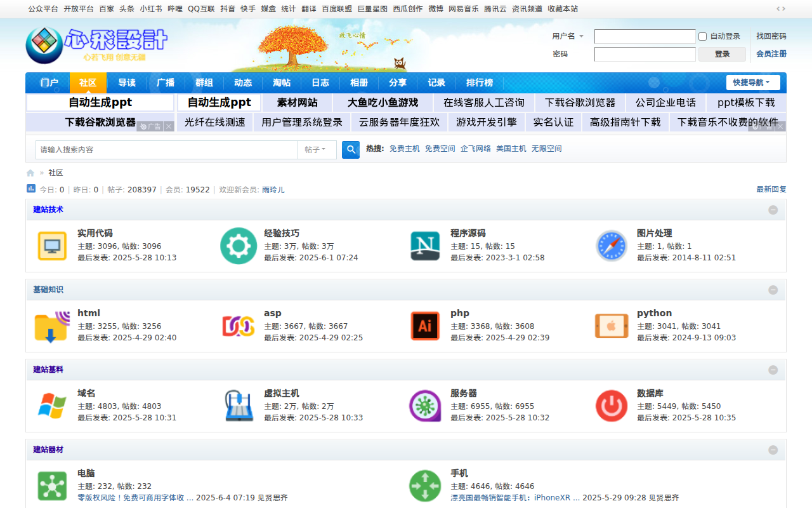The width and height of the screenshot is (812, 508).
Task: Switch to the 淘帖 tab
Action: tap(282, 83)
